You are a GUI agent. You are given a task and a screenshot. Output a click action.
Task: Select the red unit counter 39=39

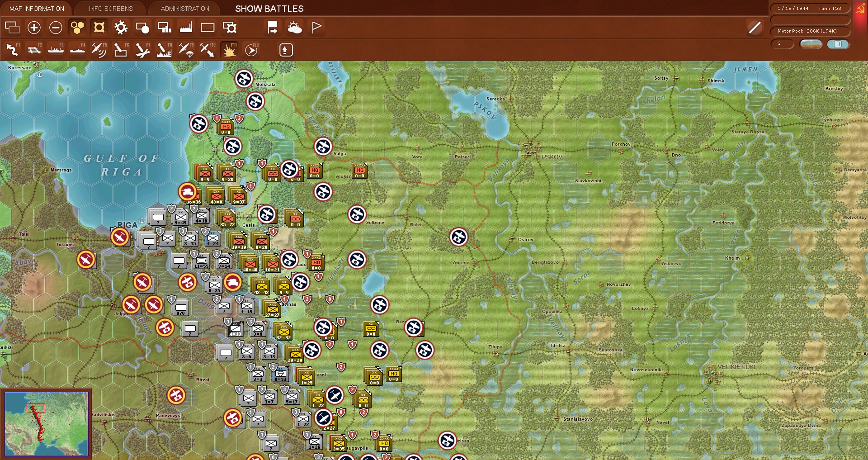[x=239, y=242]
